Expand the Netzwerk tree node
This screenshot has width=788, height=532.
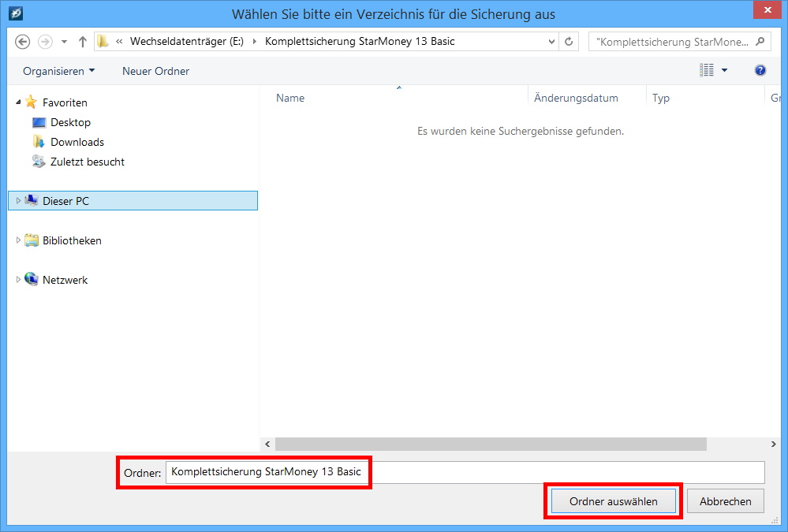(18, 279)
